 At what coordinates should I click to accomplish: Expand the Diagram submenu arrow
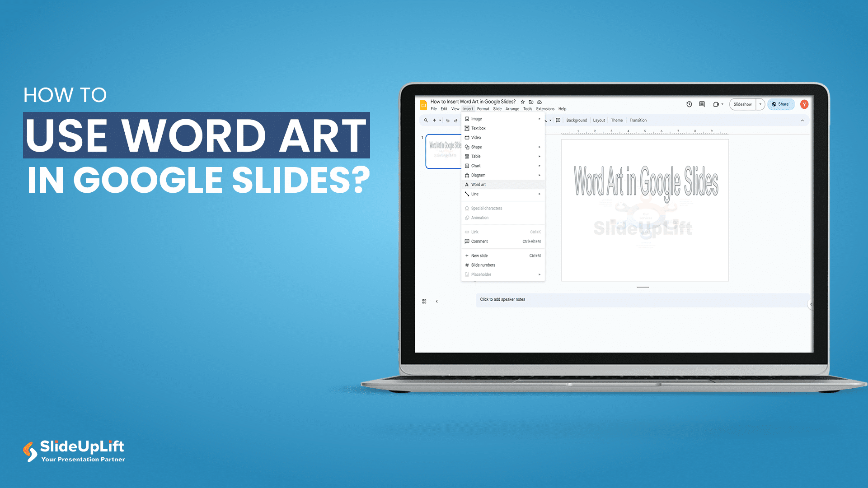pyautogui.click(x=538, y=175)
